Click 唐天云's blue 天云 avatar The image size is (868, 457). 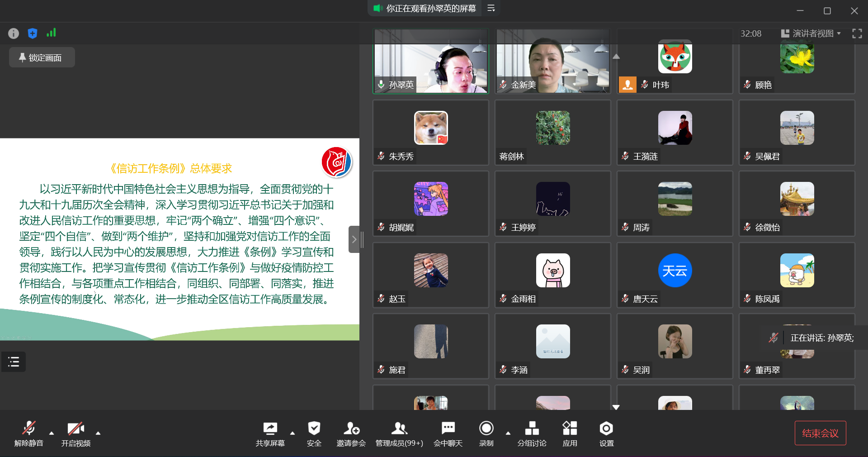[x=675, y=270]
